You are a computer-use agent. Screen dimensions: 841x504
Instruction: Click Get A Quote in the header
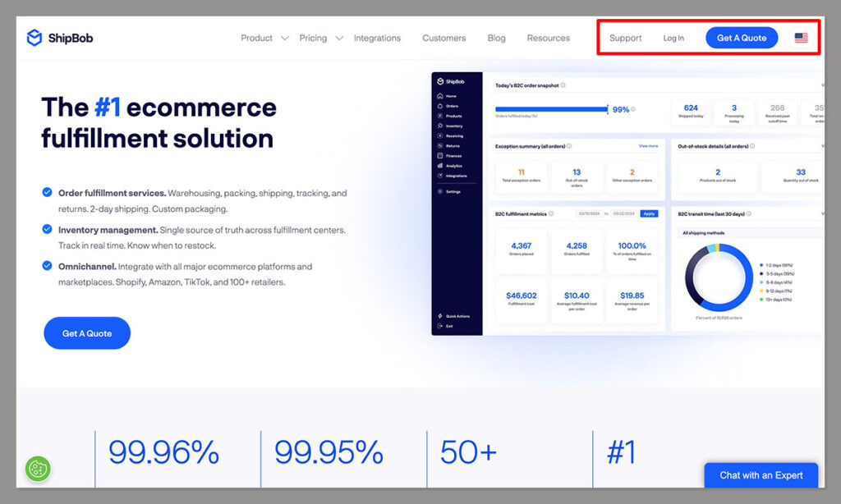click(x=742, y=38)
